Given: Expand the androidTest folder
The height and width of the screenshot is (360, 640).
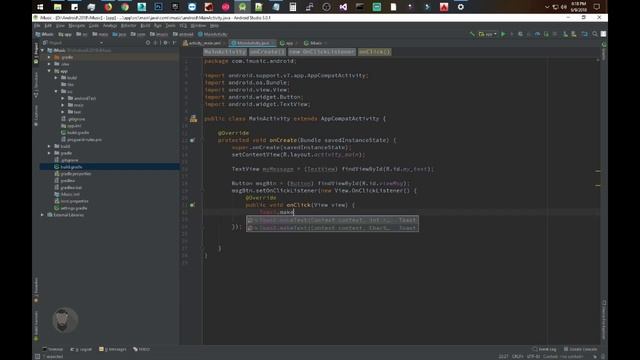Looking at the screenshot, I should (x=63, y=98).
